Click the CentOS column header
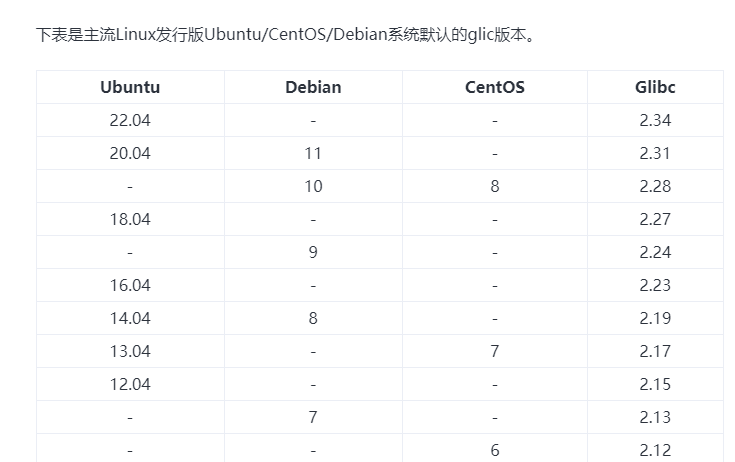The height and width of the screenshot is (462, 735). (x=494, y=87)
